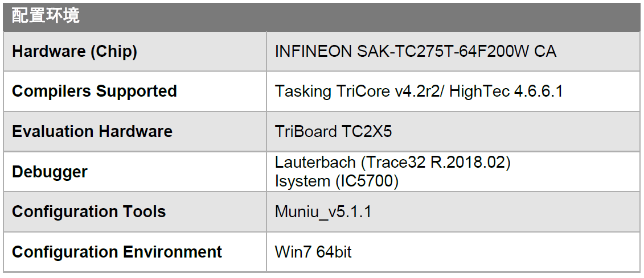Click the word INFINEON in chip cell
This screenshot has width=644, height=278.
pos(313,51)
